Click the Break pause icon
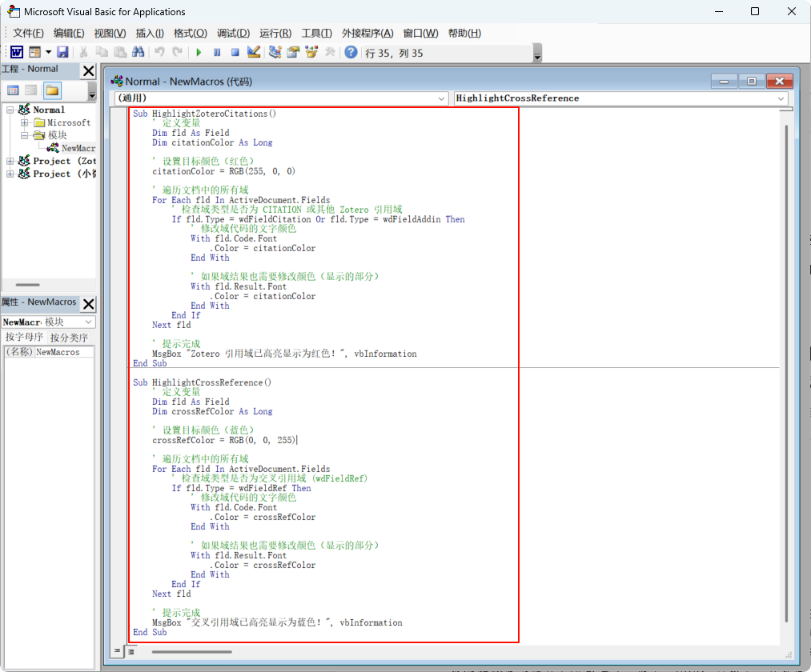Screen dimensions: 811x672 pyautogui.click(x=217, y=52)
